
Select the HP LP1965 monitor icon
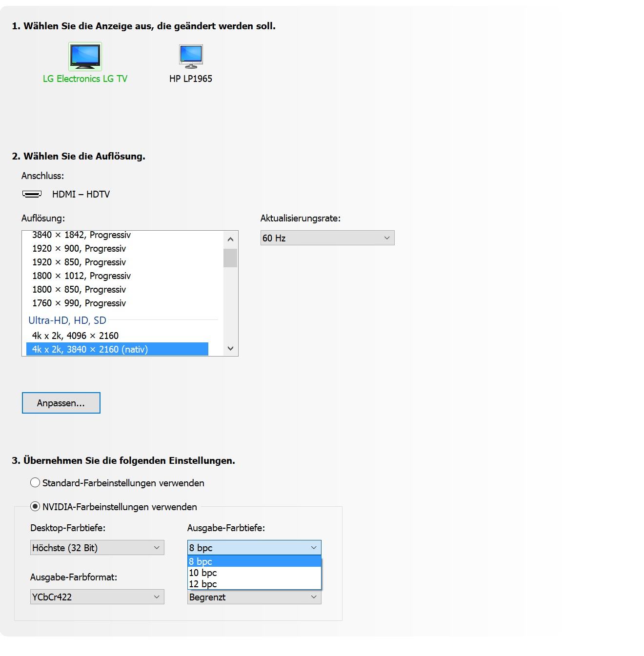[x=191, y=57]
